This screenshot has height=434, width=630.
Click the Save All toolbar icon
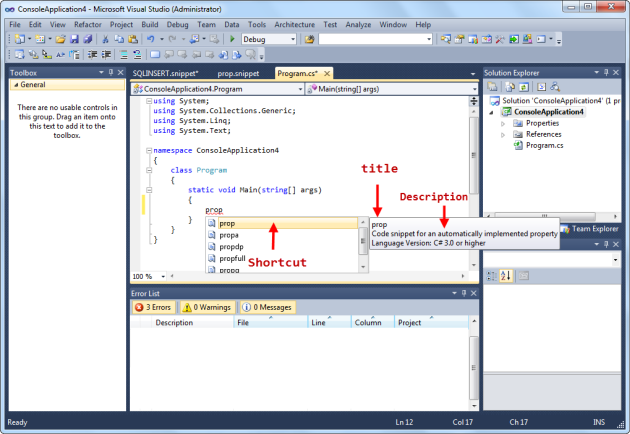(x=88, y=39)
